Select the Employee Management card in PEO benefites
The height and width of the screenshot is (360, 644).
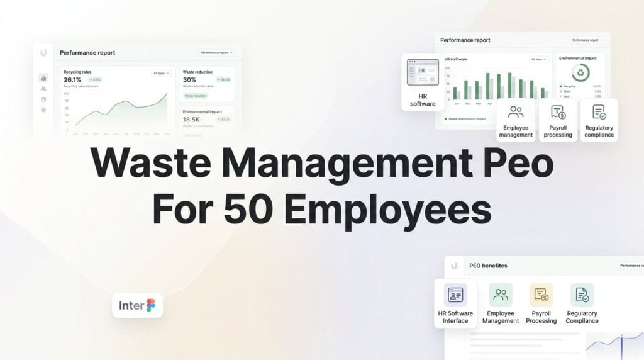click(x=500, y=303)
